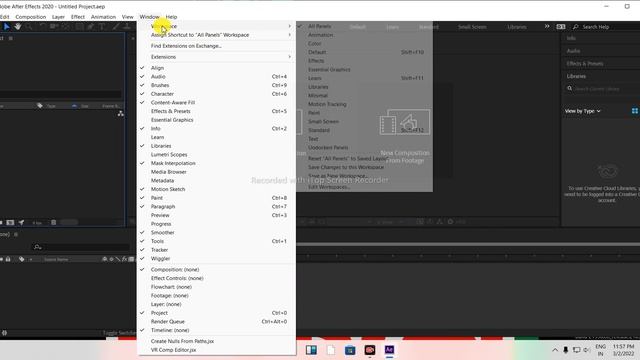Screen dimensions: 640x360
Task: Click the label tag column icon in Project panel
Action: tap(40, 106)
